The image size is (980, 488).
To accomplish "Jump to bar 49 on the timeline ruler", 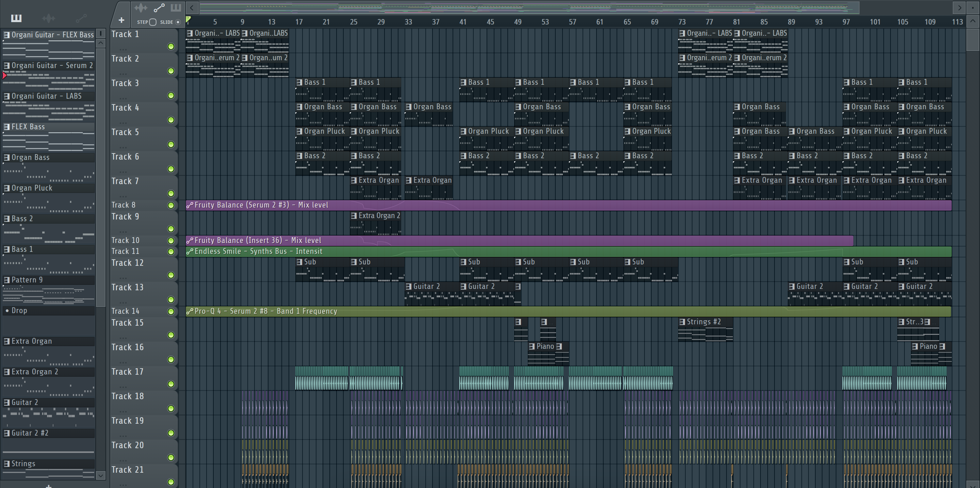I will tap(517, 22).
